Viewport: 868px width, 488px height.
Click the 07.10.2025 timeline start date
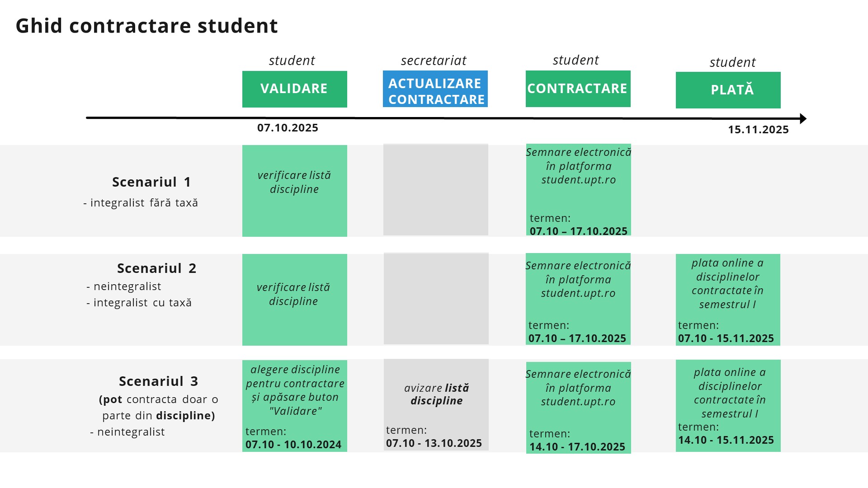[x=288, y=128]
